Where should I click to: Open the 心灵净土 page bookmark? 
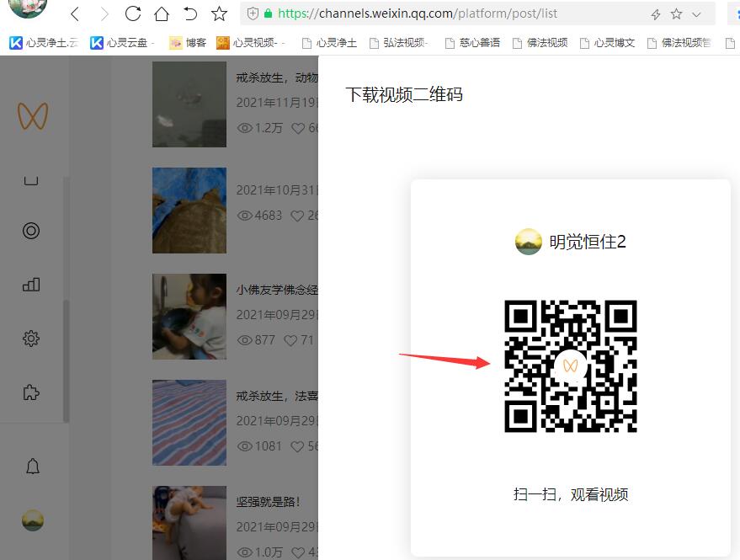click(329, 43)
